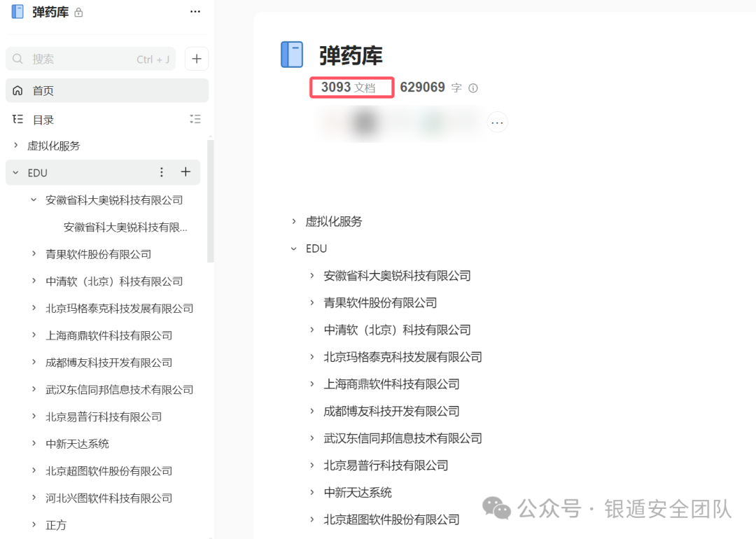Click the sidebar vertical scrollbar
This screenshot has width=756, height=539.
(x=210, y=201)
